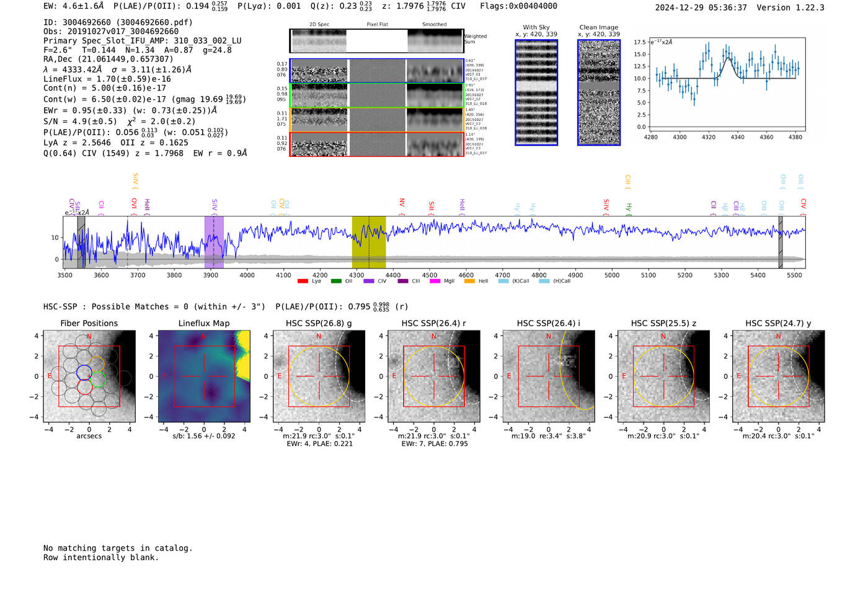Image resolution: width=868 pixels, height=591 pixels.
Task: Select the purple CIV legend swatch
Action: 369,281
